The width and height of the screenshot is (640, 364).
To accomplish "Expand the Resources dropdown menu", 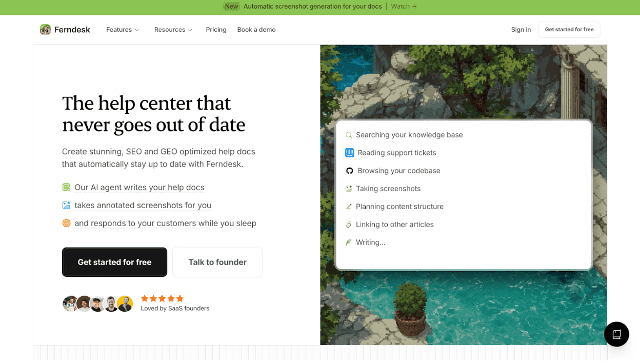I will pos(173,30).
